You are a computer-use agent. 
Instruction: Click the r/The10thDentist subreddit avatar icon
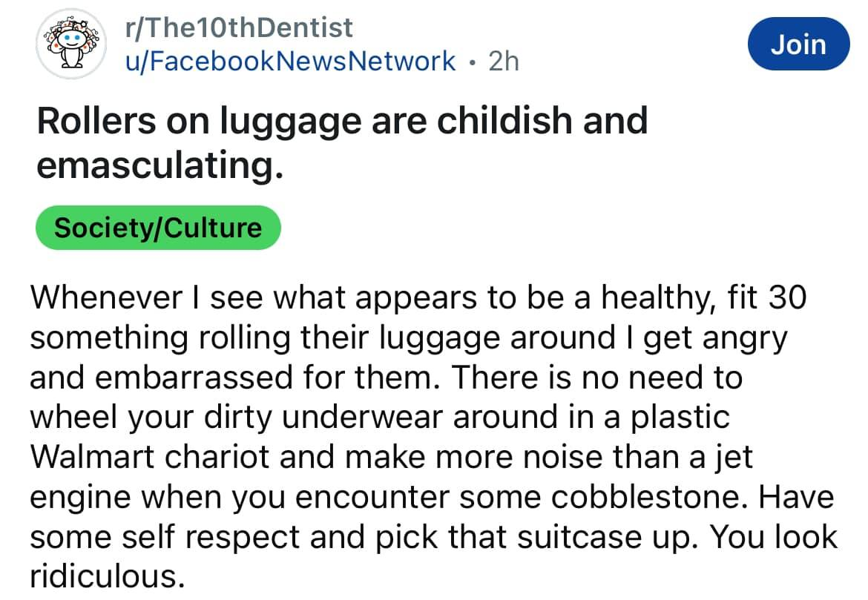point(71,44)
